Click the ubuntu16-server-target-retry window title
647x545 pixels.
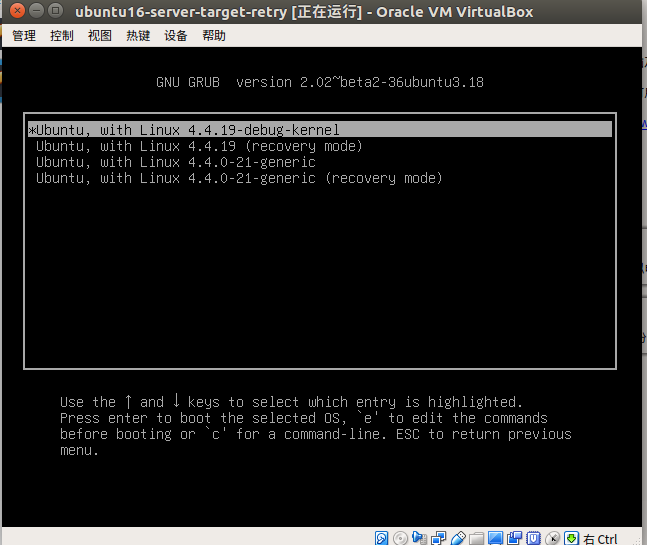click(304, 12)
